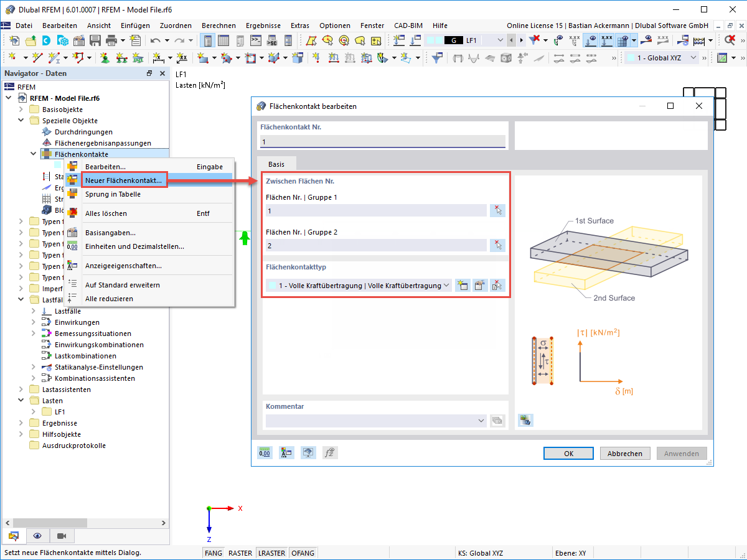Screen dimensions: 747x560
Task: Collapse the Spezielle Objekte tree node
Action: [x=21, y=121]
